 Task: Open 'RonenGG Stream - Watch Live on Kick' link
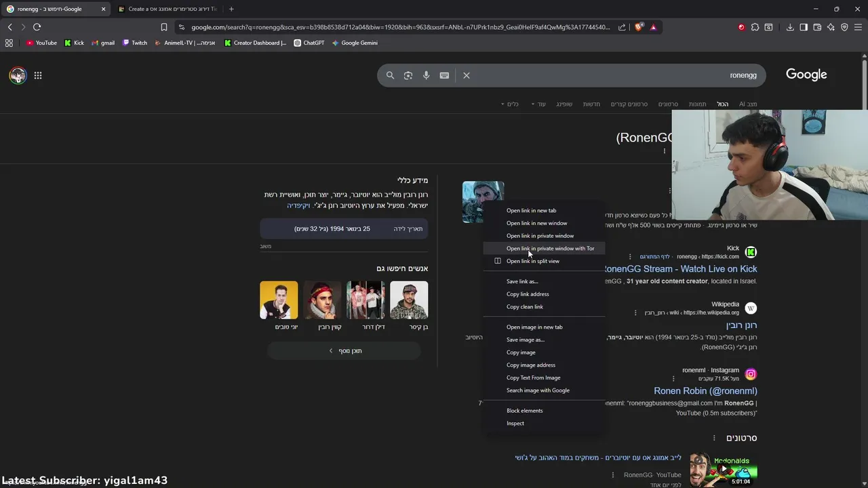(x=680, y=269)
